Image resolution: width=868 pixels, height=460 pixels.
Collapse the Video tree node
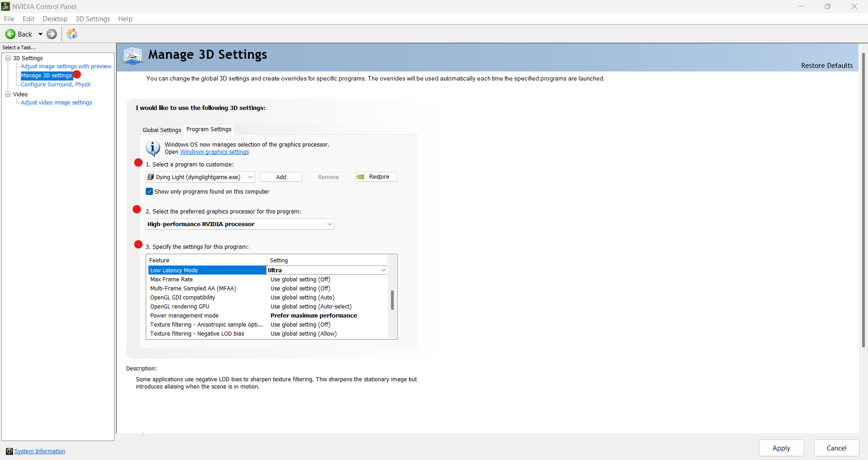click(8, 94)
